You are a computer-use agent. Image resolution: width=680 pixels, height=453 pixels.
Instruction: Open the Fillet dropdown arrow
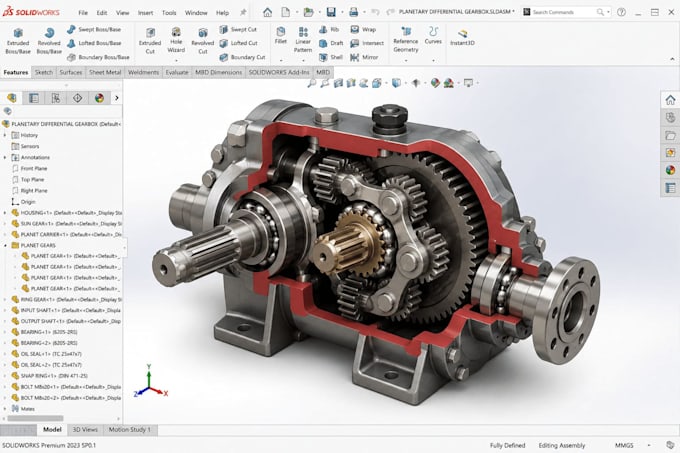tap(281, 61)
